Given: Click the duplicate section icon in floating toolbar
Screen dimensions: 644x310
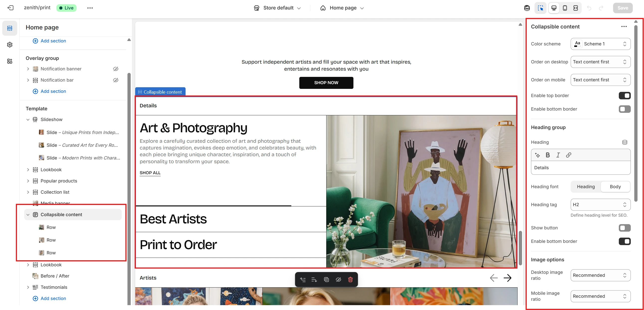Looking at the screenshot, I should click(x=326, y=280).
